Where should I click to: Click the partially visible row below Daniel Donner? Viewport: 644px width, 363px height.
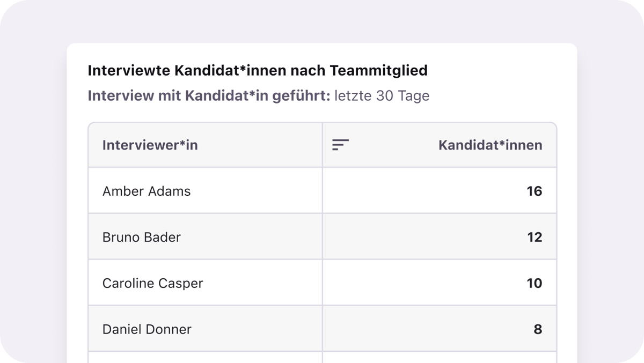coord(204,358)
